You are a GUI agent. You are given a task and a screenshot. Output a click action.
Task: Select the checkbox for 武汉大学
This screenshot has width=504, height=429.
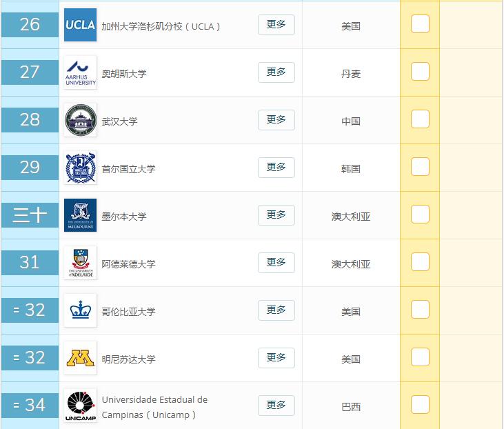420,119
